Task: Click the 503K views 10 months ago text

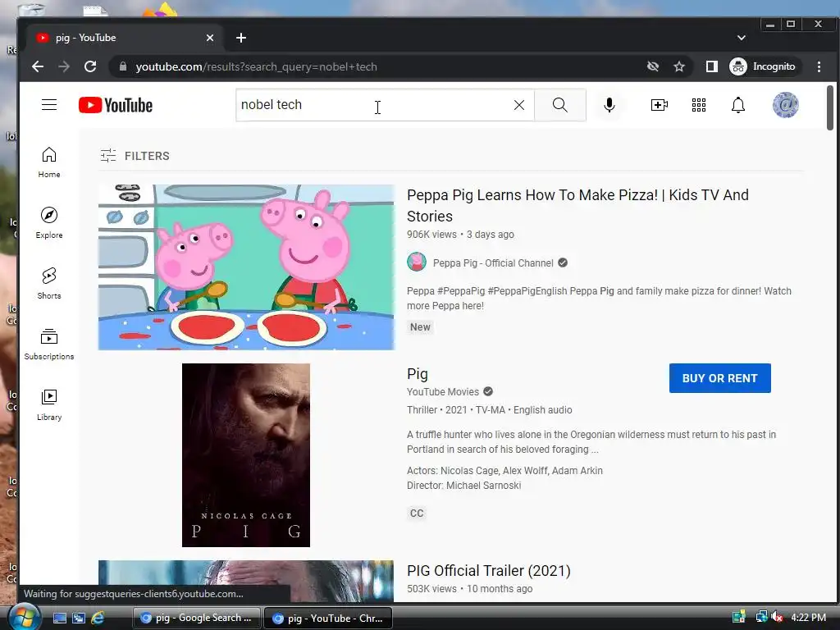Action: [469, 589]
